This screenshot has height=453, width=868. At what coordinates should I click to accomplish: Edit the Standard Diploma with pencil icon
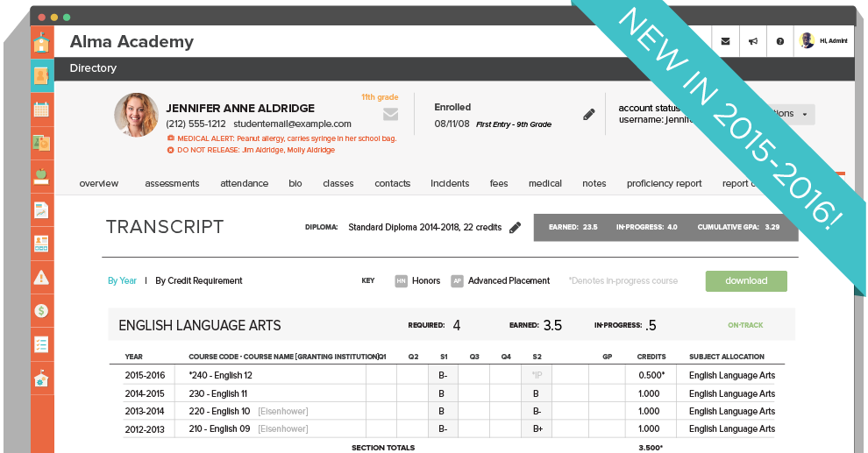point(515,228)
